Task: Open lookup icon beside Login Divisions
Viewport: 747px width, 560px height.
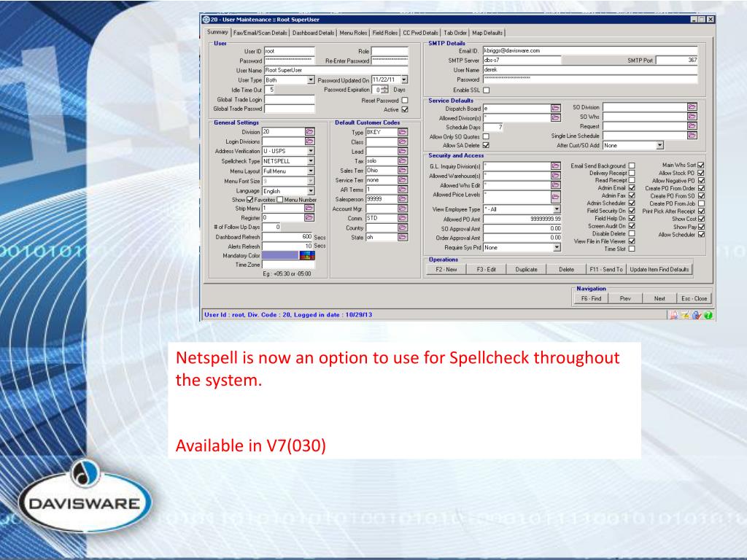Action: point(309,141)
